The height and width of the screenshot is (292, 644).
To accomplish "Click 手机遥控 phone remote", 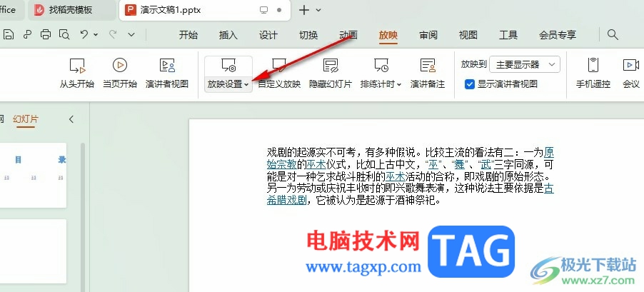I will click(593, 74).
